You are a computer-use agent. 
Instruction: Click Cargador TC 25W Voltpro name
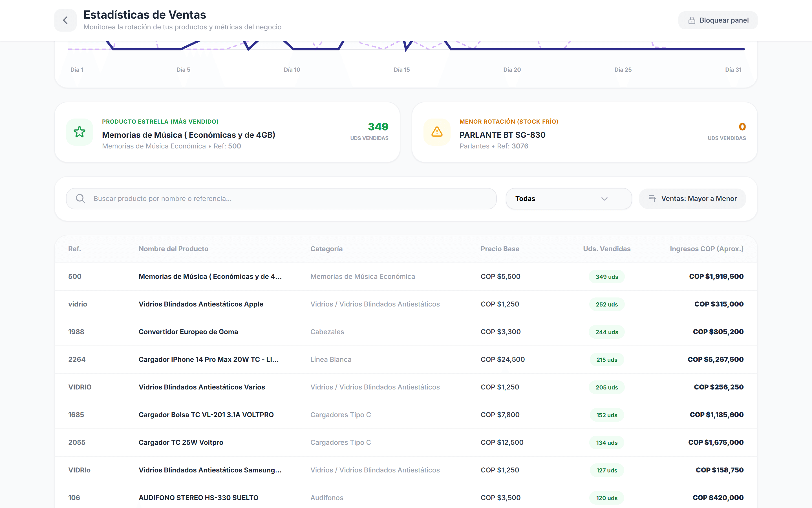point(181,443)
